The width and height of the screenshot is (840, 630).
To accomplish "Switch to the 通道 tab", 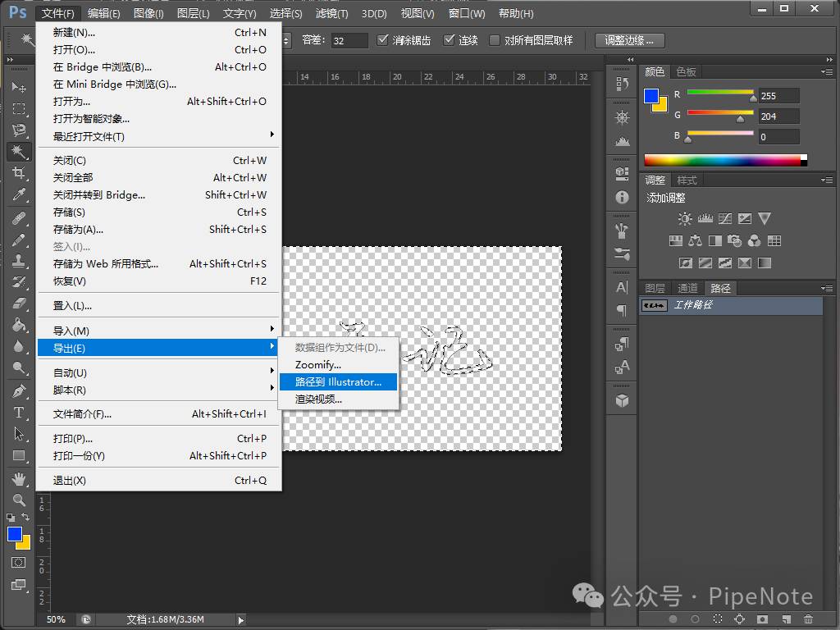I will click(687, 288).
